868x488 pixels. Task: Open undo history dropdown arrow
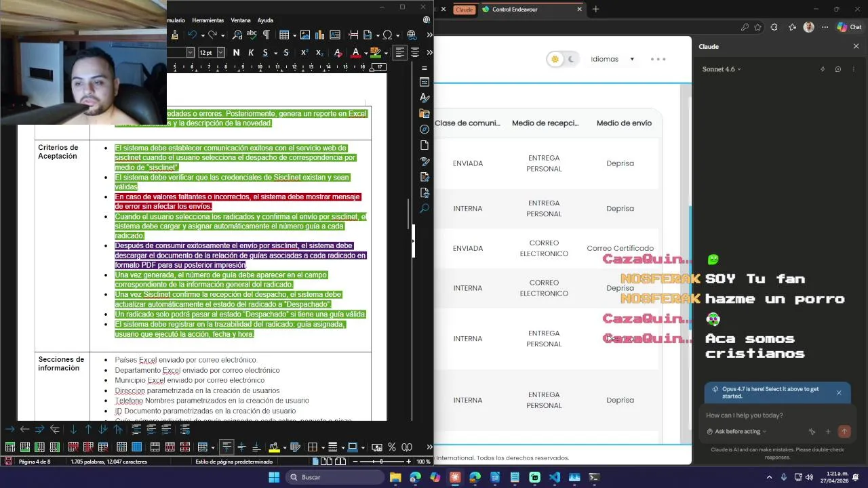[202, 35]
